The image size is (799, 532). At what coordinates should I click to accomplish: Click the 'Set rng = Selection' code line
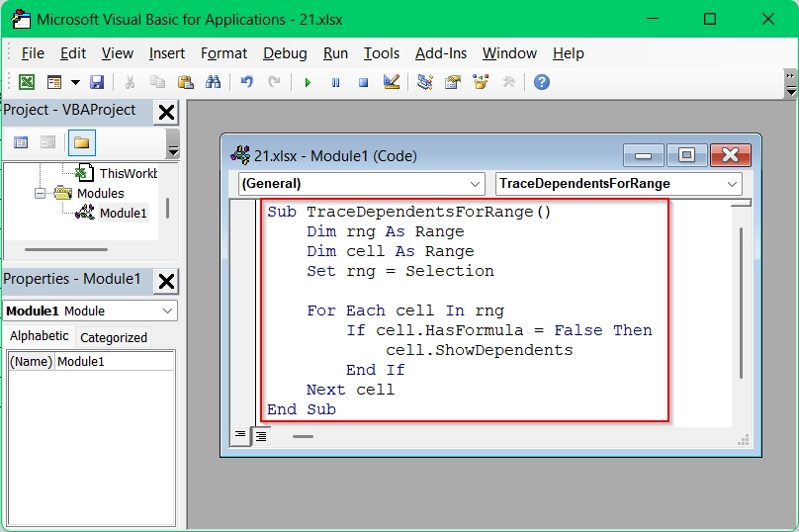tap(400, 271)
